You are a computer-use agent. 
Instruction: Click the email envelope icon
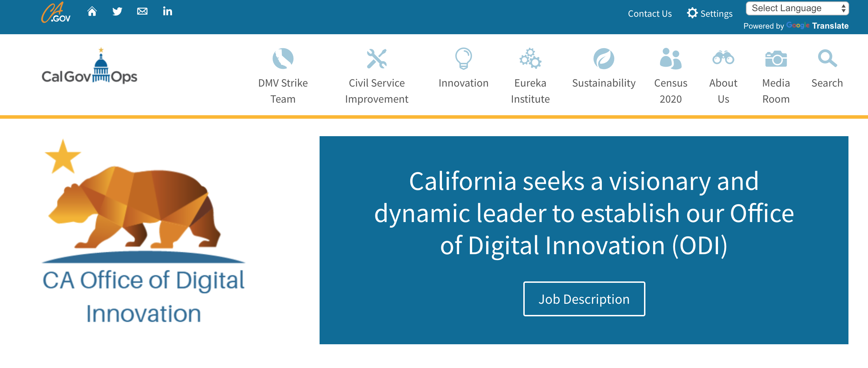pyautogui.click(x=142, y=12)
